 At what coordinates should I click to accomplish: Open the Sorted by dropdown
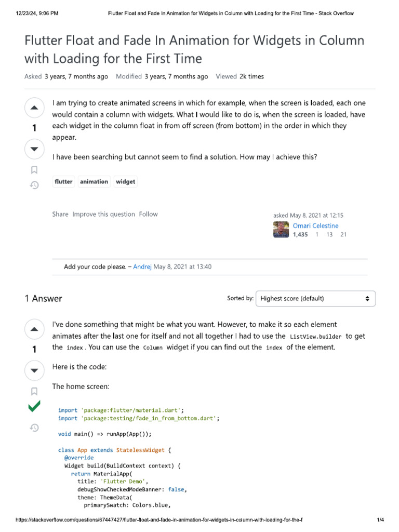pyautogui.click(x=315, y=299)
